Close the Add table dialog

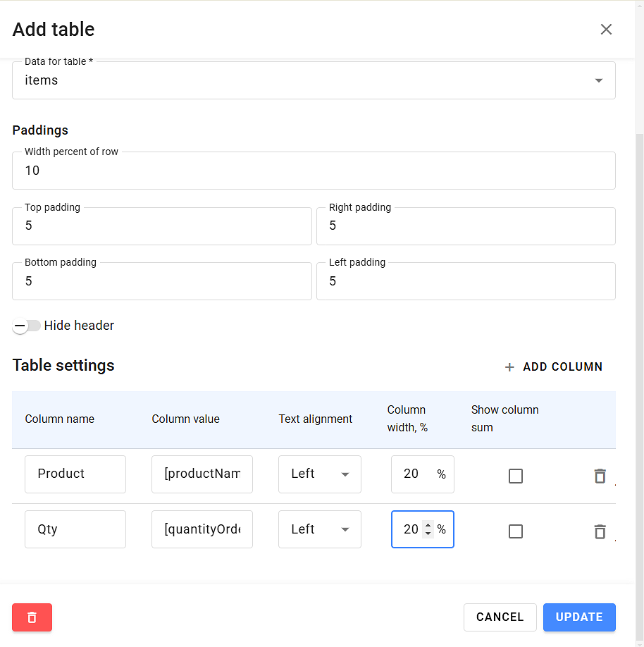pyautogui.click(x=606, y=29)
